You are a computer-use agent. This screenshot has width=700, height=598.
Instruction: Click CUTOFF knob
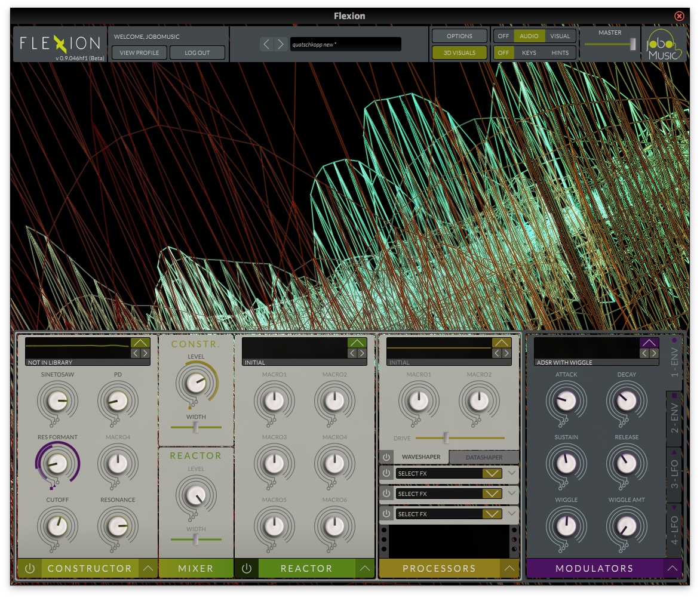point(57,526)
